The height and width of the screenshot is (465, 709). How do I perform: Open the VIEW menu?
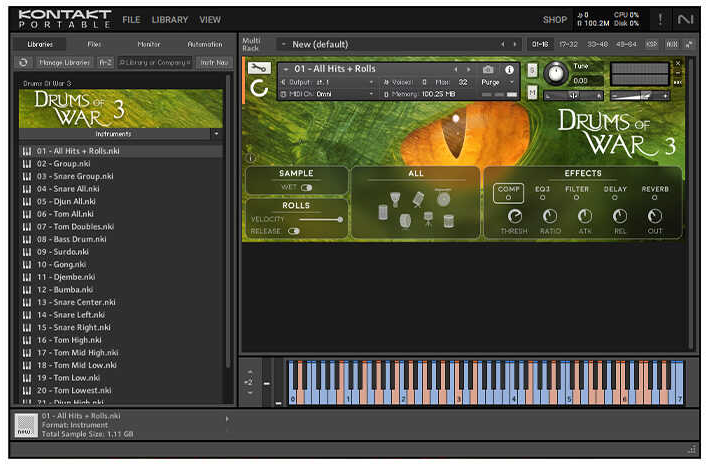(x=210, y=20)
